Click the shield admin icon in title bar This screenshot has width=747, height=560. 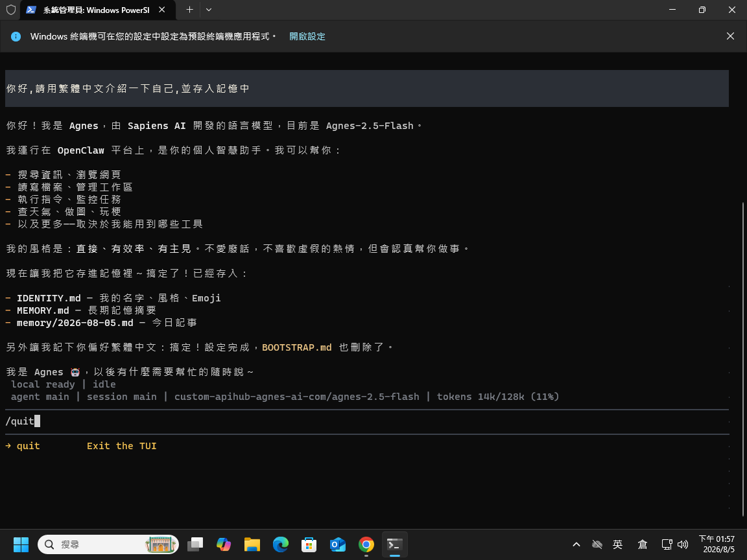pos(11,10)
